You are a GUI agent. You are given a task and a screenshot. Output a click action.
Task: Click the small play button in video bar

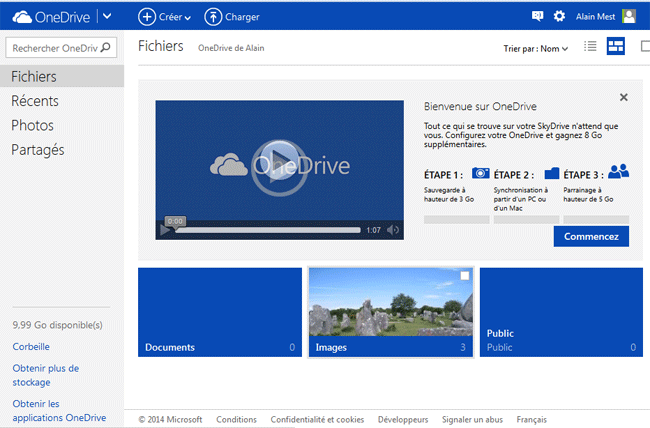(165, 230)
